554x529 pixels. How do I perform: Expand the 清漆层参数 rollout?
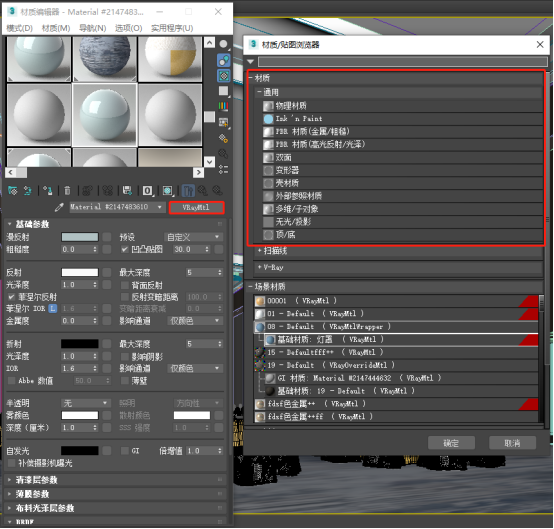pos(116,480)
